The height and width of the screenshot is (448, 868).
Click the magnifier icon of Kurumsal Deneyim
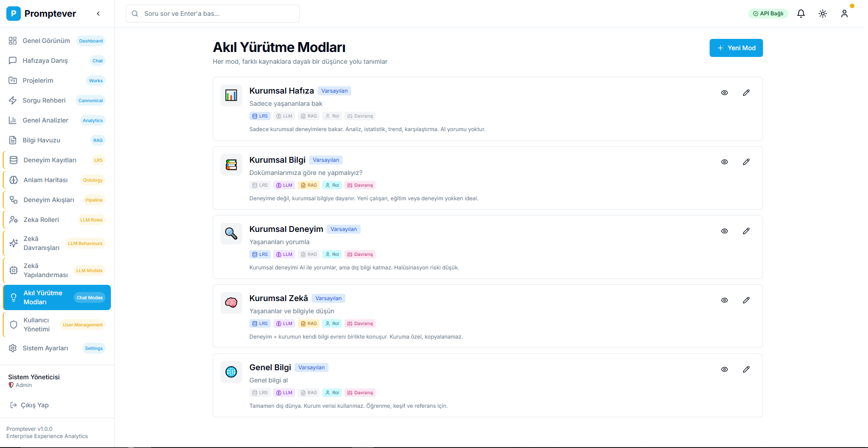tap(231, 234)
